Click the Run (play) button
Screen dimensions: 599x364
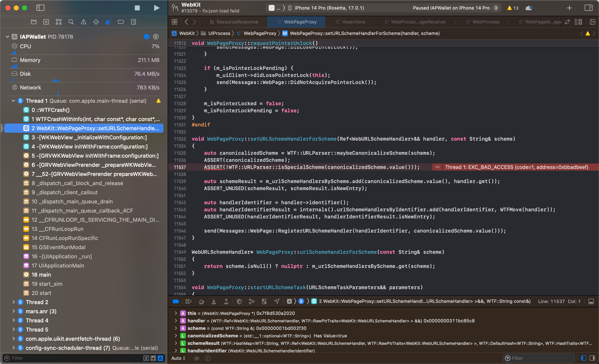click(x=157, y=8)
